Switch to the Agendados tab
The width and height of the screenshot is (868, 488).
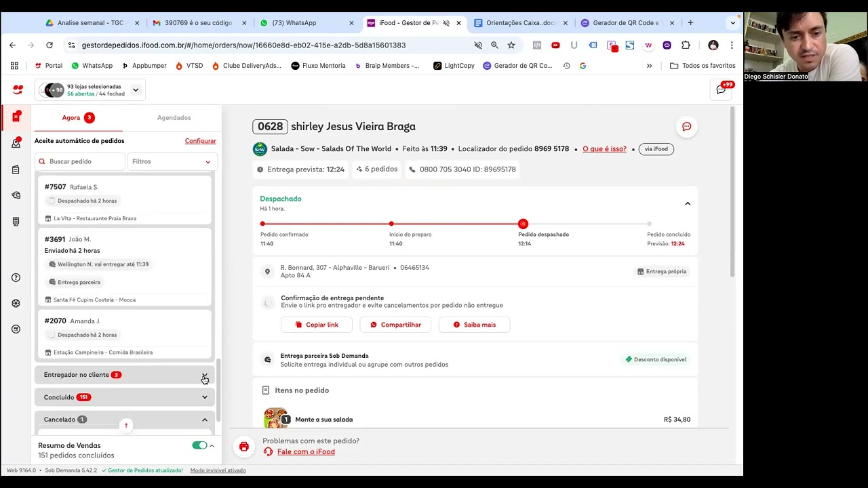[x=174, y=118]
